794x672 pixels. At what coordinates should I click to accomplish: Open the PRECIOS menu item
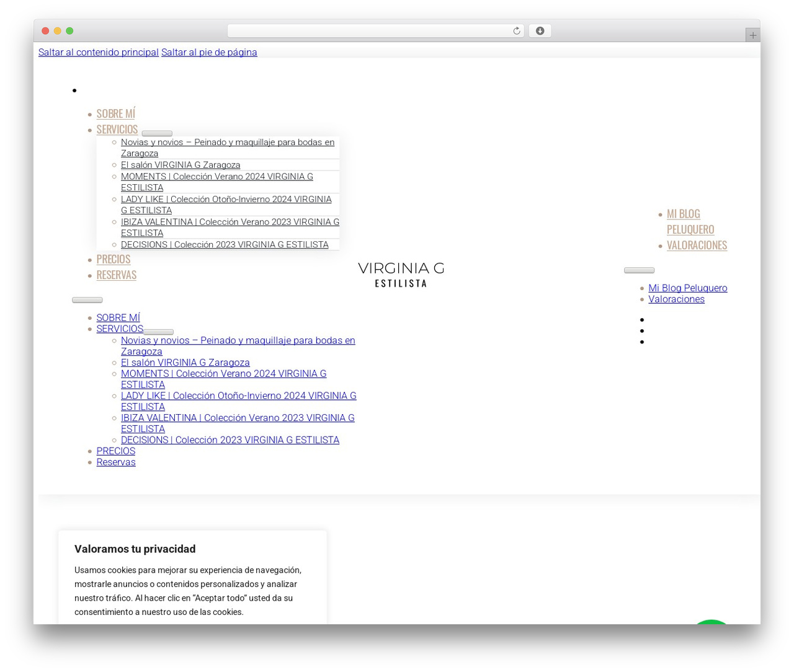tap(113, 259)
